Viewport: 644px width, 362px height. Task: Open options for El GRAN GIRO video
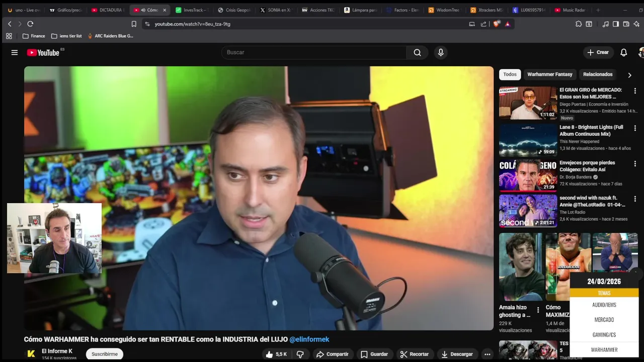coord(635,91)
